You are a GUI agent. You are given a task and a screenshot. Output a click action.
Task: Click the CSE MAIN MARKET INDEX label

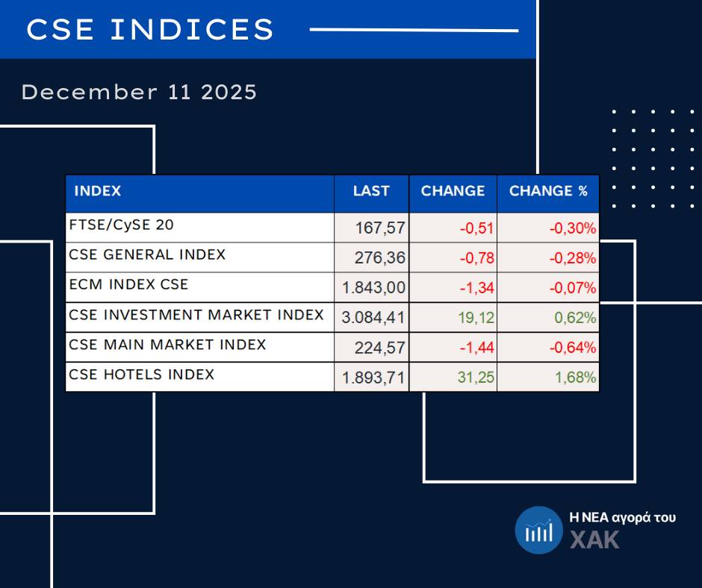pos(167,345)
